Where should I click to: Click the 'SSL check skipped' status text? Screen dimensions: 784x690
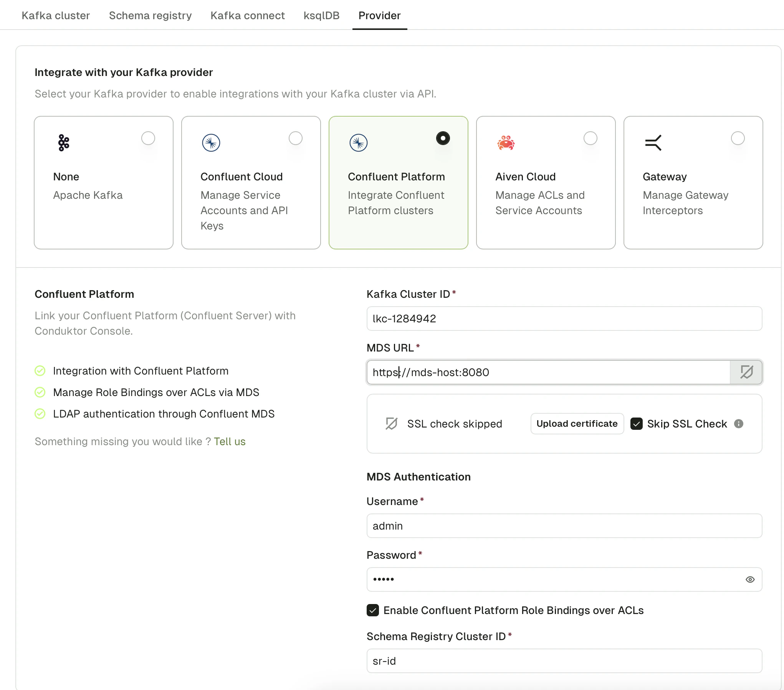455,424
